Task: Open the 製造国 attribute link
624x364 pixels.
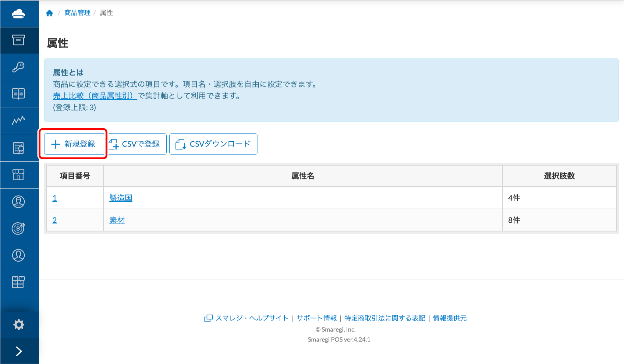Action: tap(121, 198)
